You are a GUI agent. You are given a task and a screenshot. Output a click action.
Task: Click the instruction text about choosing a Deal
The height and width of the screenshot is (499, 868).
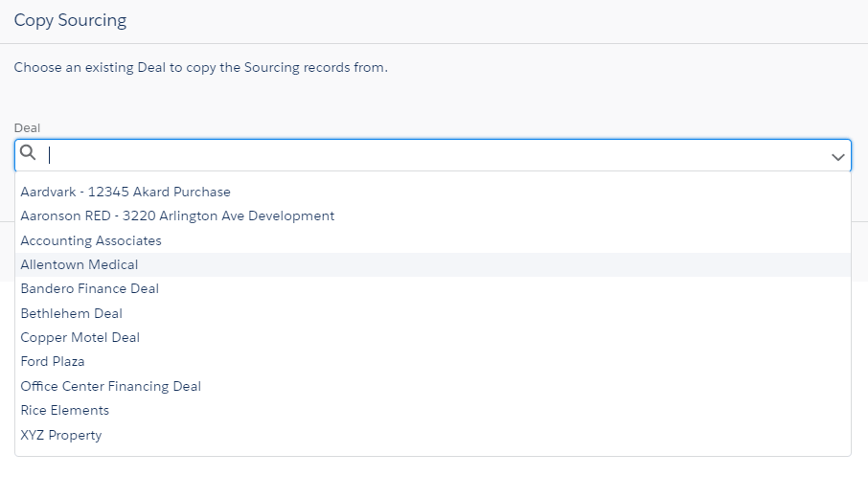pos(201,67)
